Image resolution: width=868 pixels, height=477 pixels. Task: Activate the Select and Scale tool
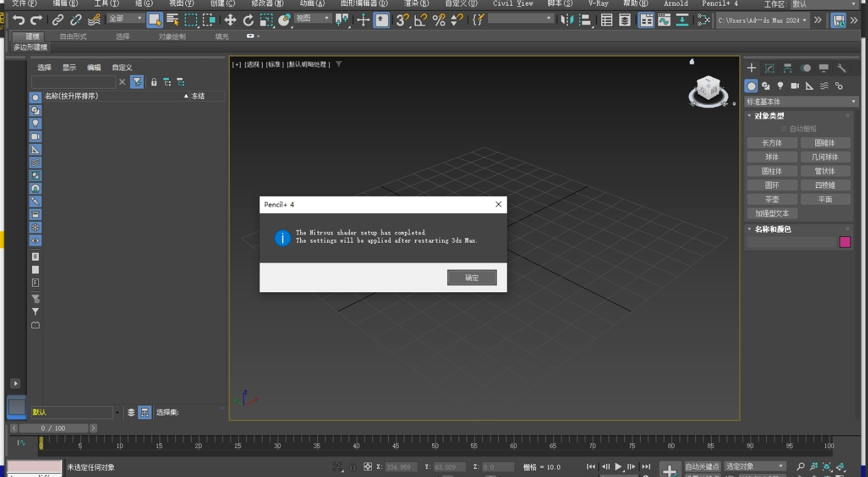[x=267, y=20]
